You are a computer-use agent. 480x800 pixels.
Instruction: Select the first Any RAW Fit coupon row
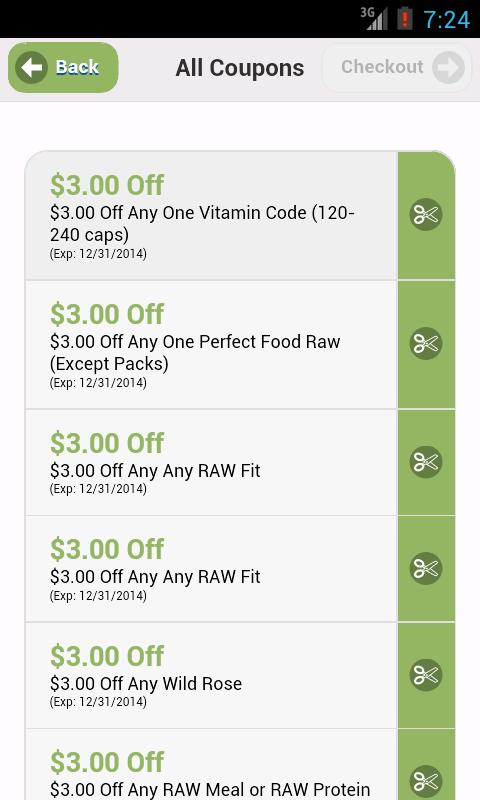[x=211, y=463]
